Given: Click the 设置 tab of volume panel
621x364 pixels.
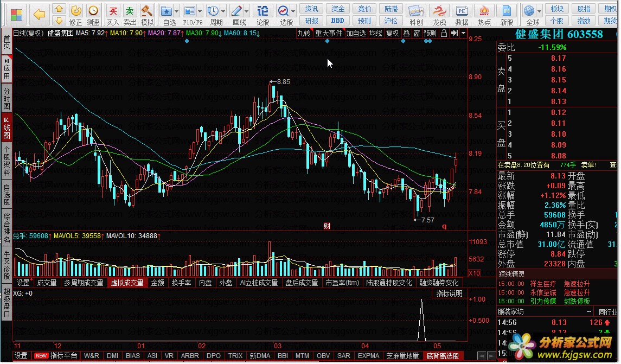Looking at the screenshot, I should pos(23,283).
